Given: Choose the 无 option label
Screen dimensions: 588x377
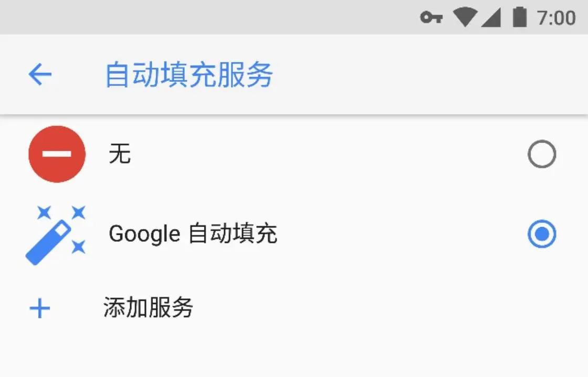Looking at the screenshot, I should pos(120,154).
